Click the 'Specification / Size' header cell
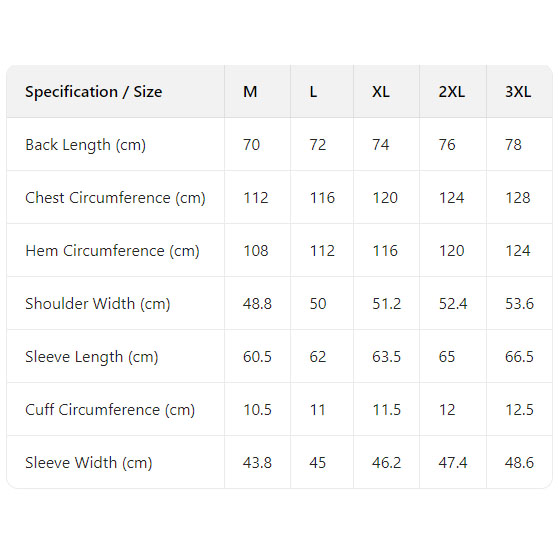This screenshot has width=558, height=558. coord(94,92)
